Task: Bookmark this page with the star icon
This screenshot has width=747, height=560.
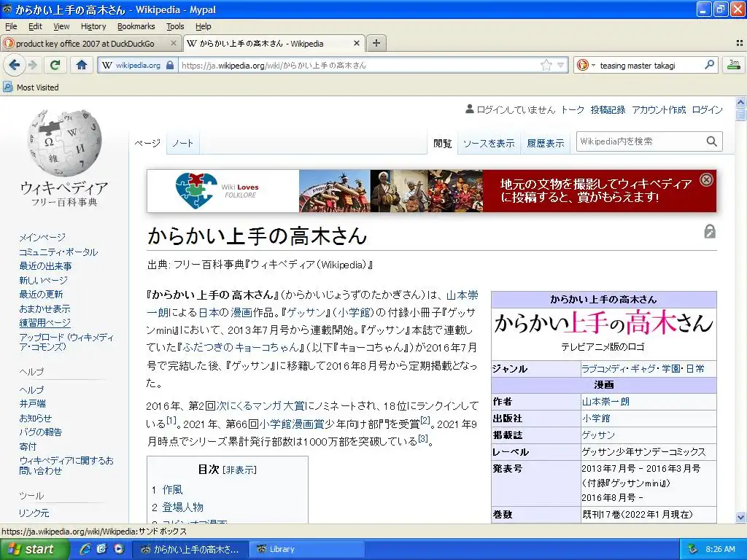Action: 546,65
